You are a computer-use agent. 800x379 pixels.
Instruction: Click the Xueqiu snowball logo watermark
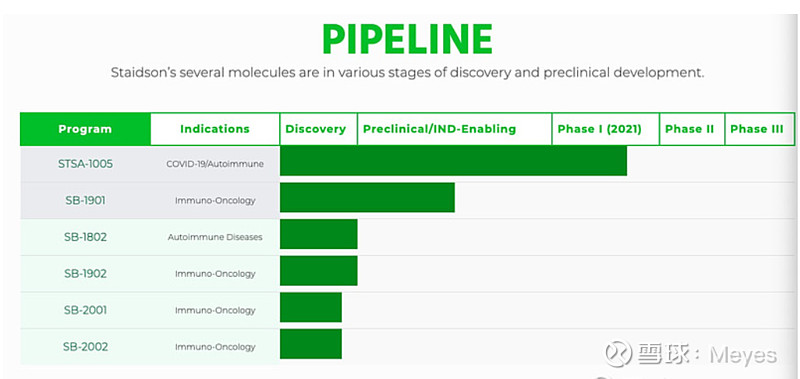[x=618, y=353]
